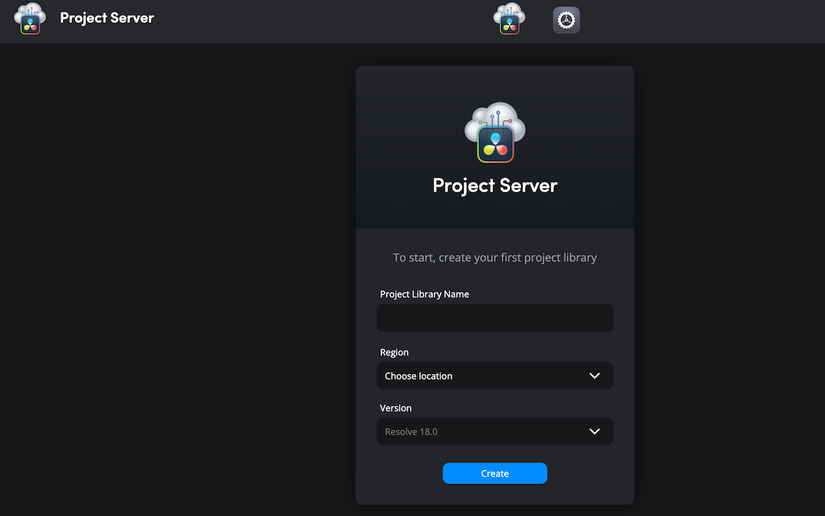Open the Region 'Choose location' dropdown
The height and width of the screenshot is (516, 825).
tap(494, 376)
